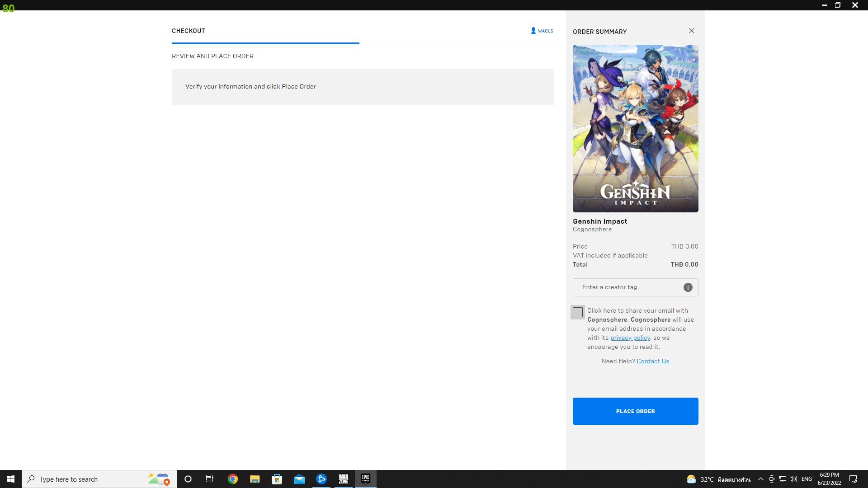Open File Explorer from the taskbar
868x488 pixels.
(x=255, y=479)
